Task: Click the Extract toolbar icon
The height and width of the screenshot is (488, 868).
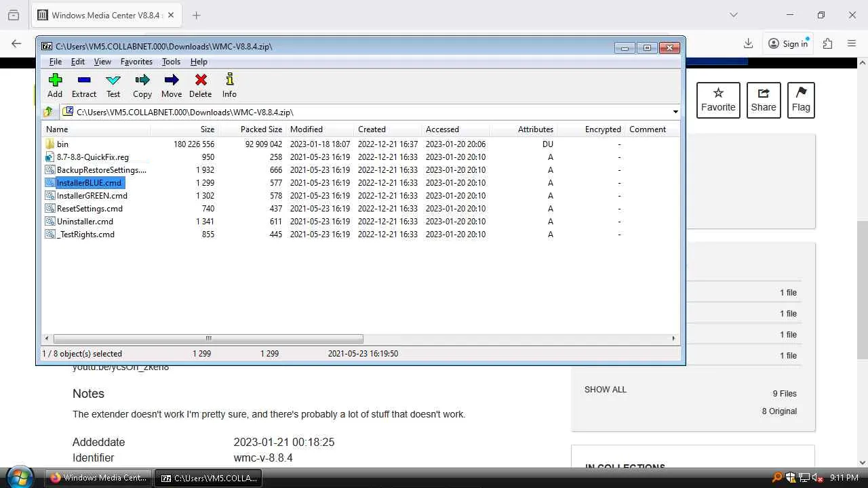Action: [84, 85]
